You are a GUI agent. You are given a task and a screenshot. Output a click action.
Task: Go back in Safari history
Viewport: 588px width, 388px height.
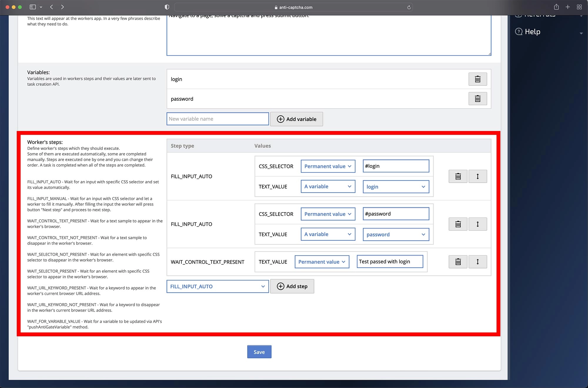pyautogui.click(x=51, y=7)
